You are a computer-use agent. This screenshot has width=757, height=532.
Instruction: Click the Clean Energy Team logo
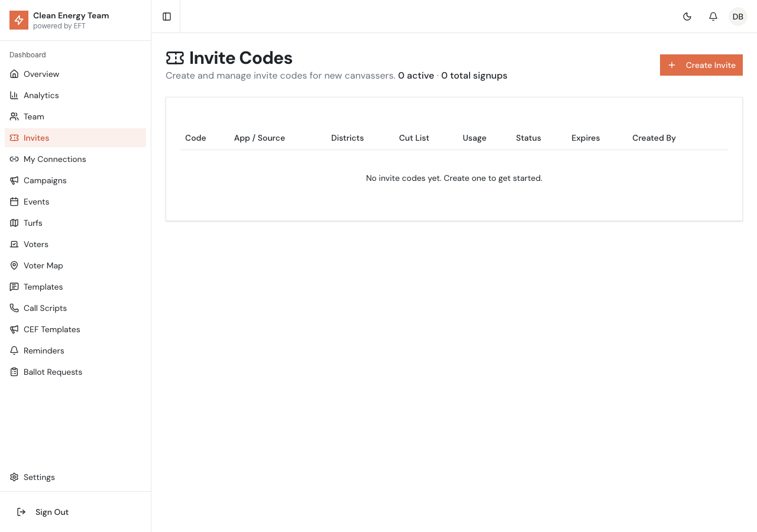coord(18,20)
